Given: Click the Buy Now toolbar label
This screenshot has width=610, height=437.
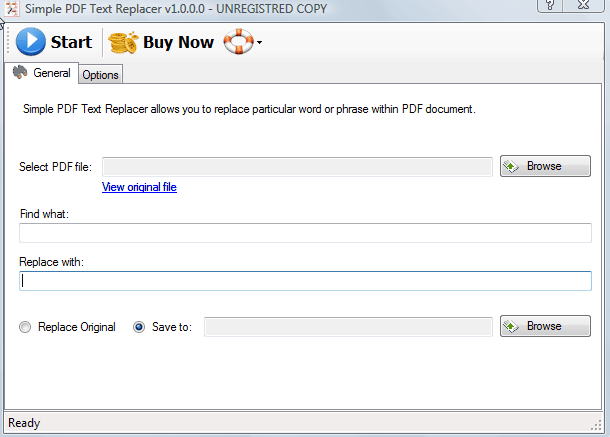Looking at the screenshot, I should point(178,42).
